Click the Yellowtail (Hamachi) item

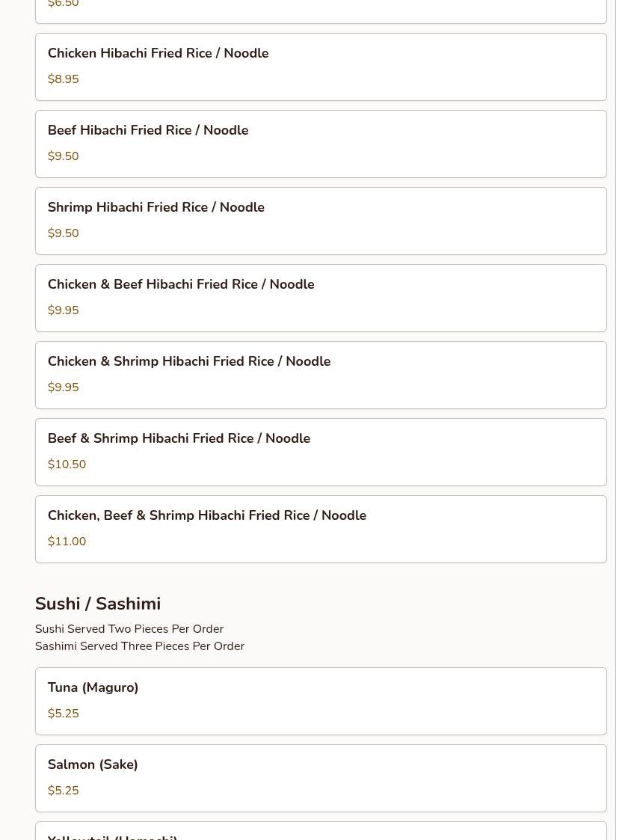[112, 835]
